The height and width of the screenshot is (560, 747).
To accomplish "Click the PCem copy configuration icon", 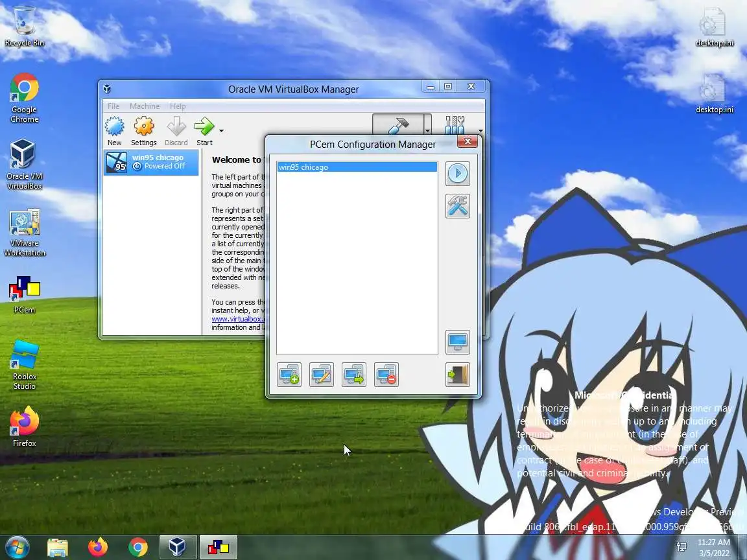I will pyautogui.click(x=354, y=375).
